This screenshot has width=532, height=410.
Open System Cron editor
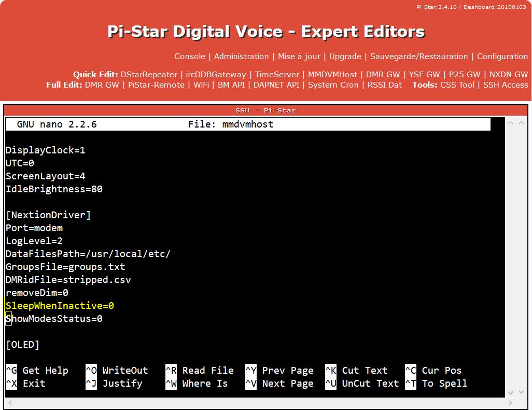[333, 85]
